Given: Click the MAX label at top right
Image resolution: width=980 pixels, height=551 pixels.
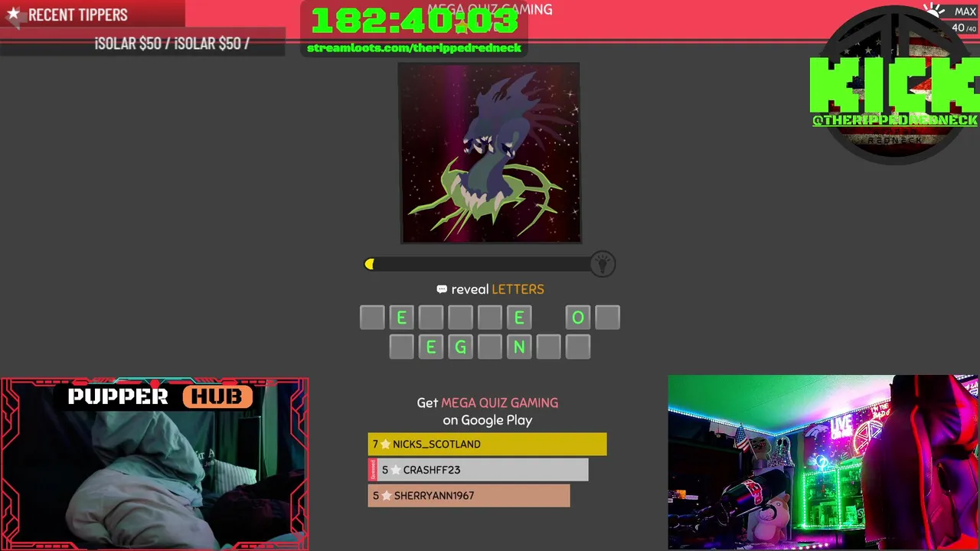Looking at the screenshot, I should (x=965, y=11).
